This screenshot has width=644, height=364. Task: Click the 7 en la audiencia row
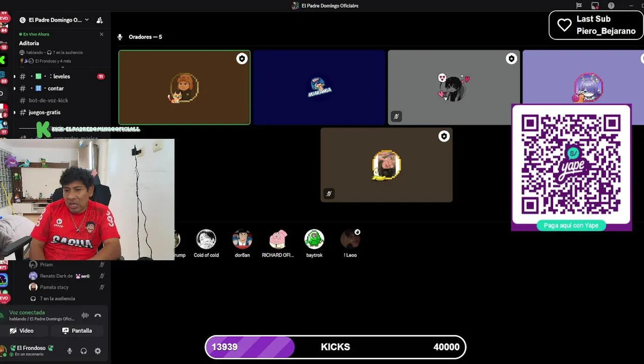(67, 299)
